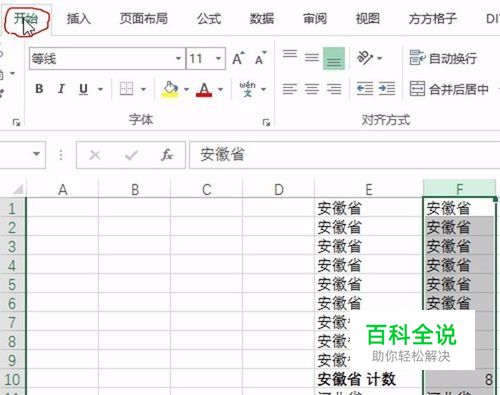The width and height of the screenshot is (500, 395).
Task: Toggle italic formatting
Action: 61,89
